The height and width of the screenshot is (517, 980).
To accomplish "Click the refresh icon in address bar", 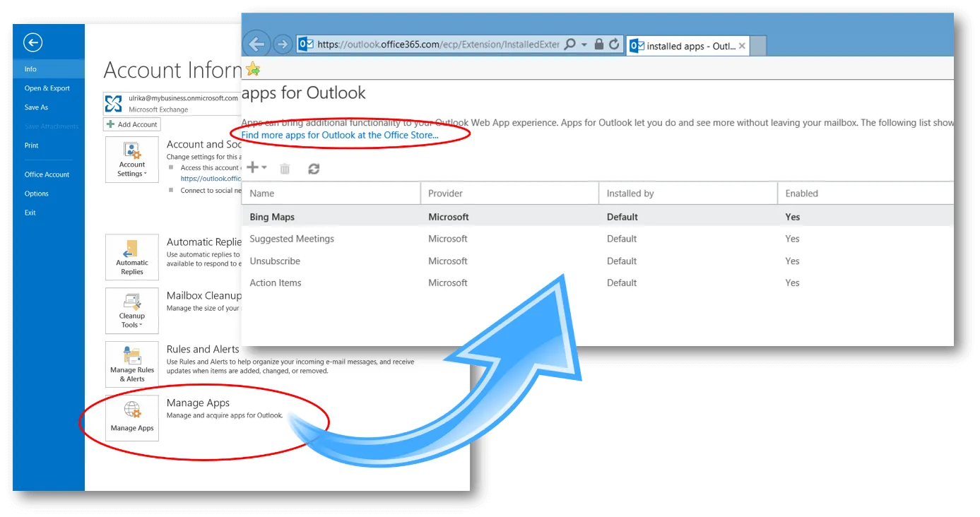I will click(614, 44).
